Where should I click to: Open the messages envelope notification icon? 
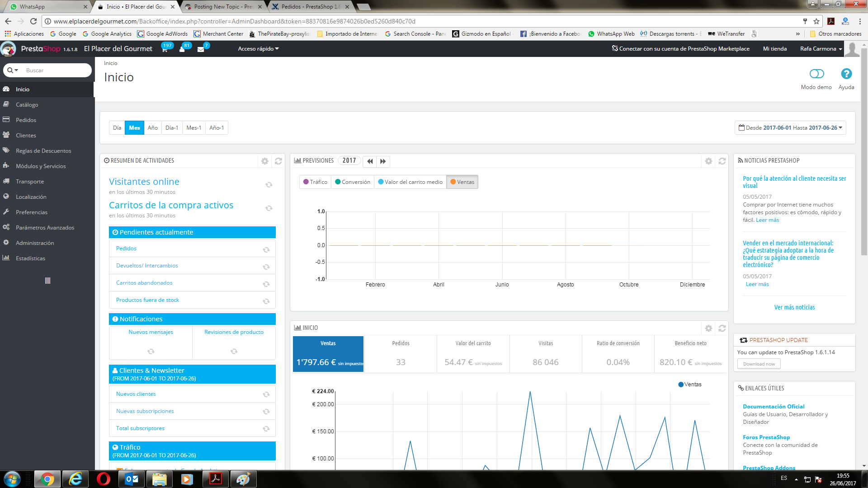point(201,49)
